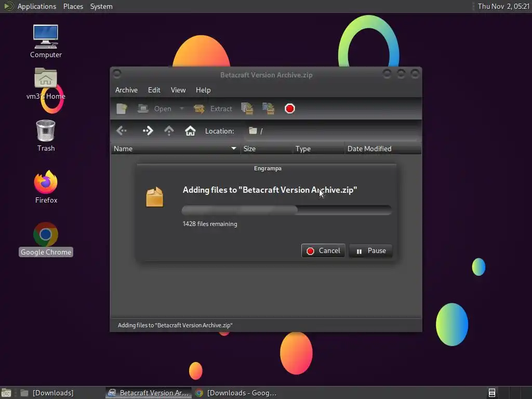Go forward using the right arrow
Image resolution: width=532 pixels, height=399 pixels.
148,130
